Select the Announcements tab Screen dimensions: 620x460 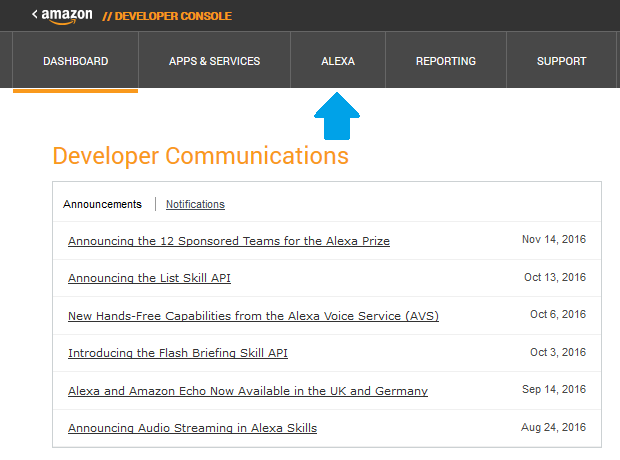[102, 204]
